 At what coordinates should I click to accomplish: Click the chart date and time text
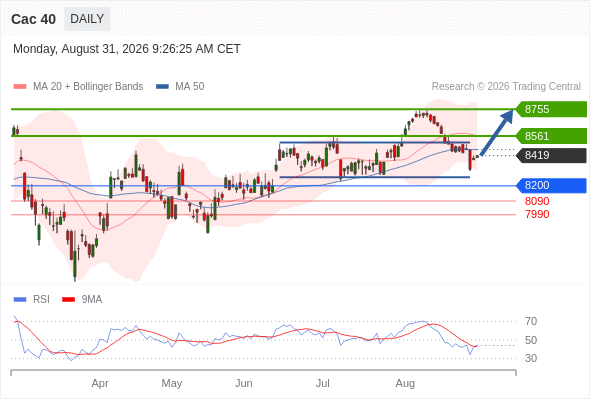point(127,49)
